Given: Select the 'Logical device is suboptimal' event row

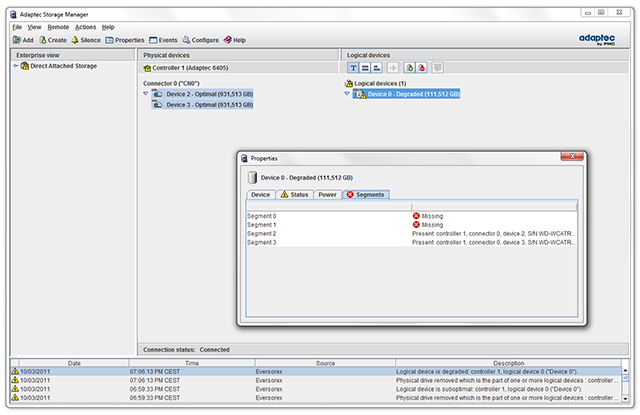Looking at the screenshot, I should tap(316, 389).
